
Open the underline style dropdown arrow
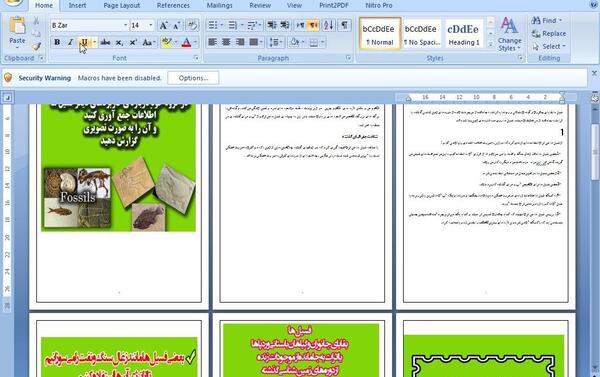click(x=94, y=42)
